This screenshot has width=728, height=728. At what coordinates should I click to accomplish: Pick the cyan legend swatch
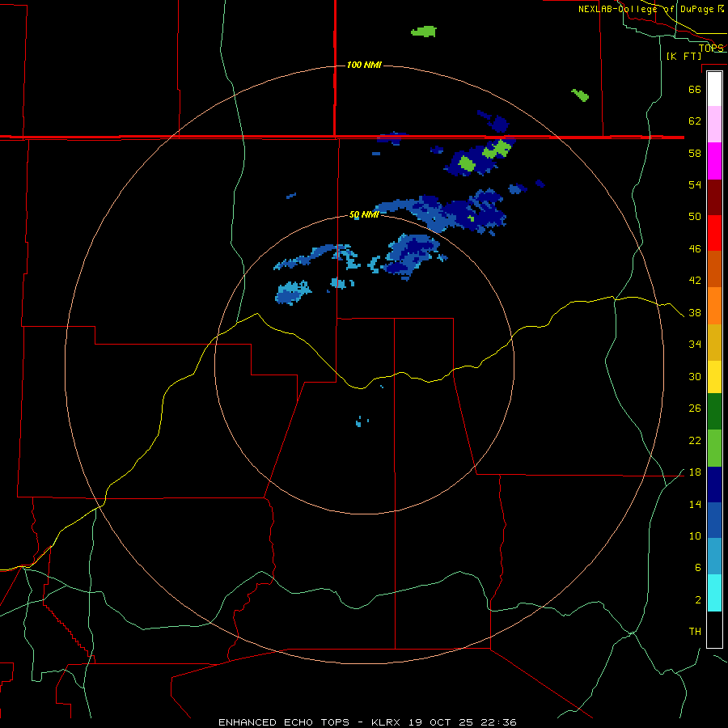pyautogui.click(x=714, y=593)
